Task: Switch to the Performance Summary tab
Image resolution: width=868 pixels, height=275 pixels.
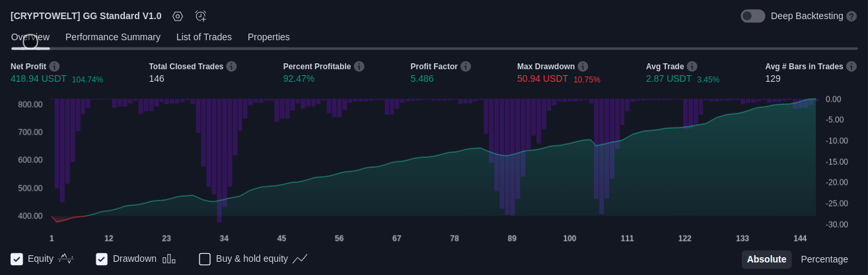Action: click(x=113, y=37)
